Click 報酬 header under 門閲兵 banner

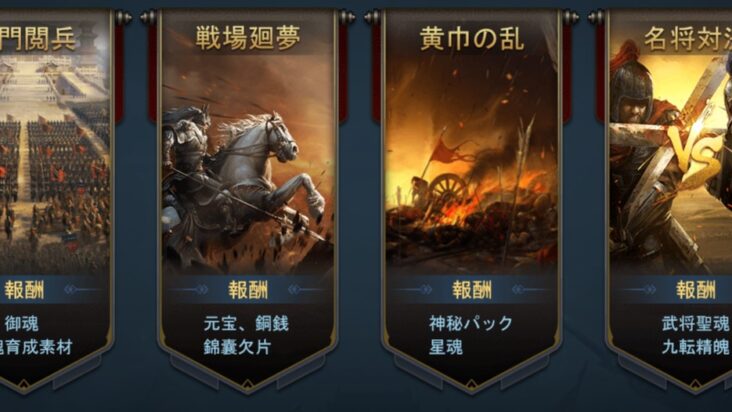coord(24,290)
